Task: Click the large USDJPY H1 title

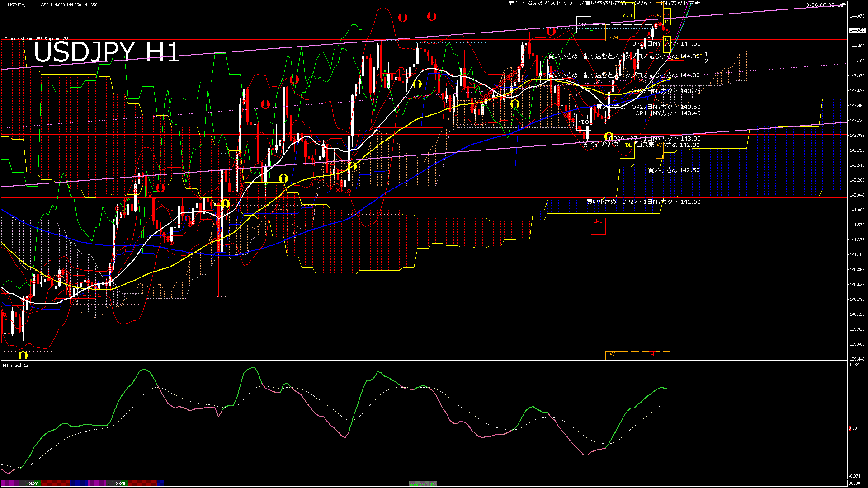Action: [x=107, y=52]
